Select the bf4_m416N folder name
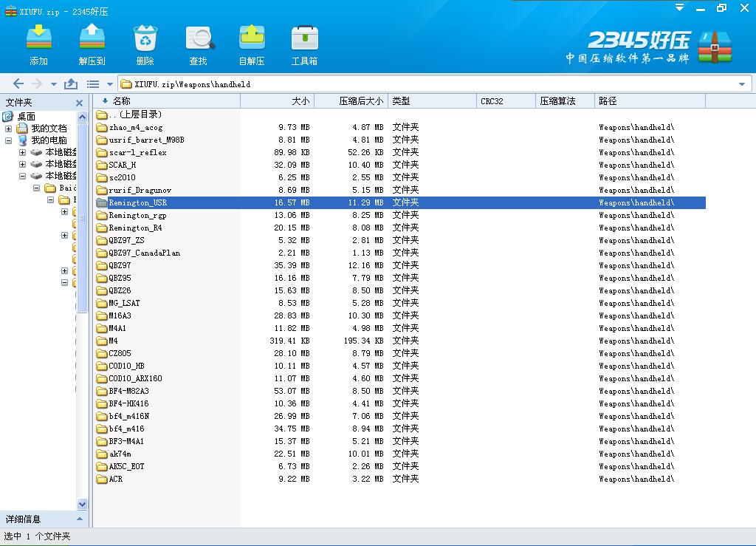The image size is (756, 546). click(x=128, y=416)
